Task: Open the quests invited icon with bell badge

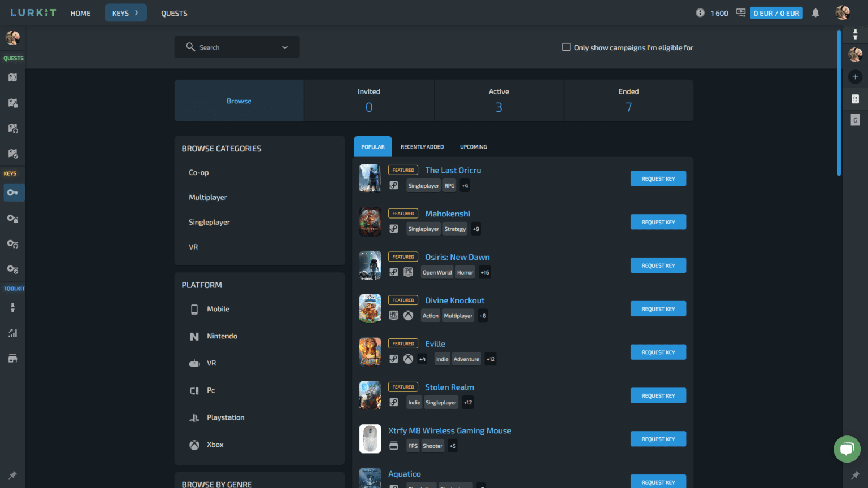Action: (x=12, y=103)
